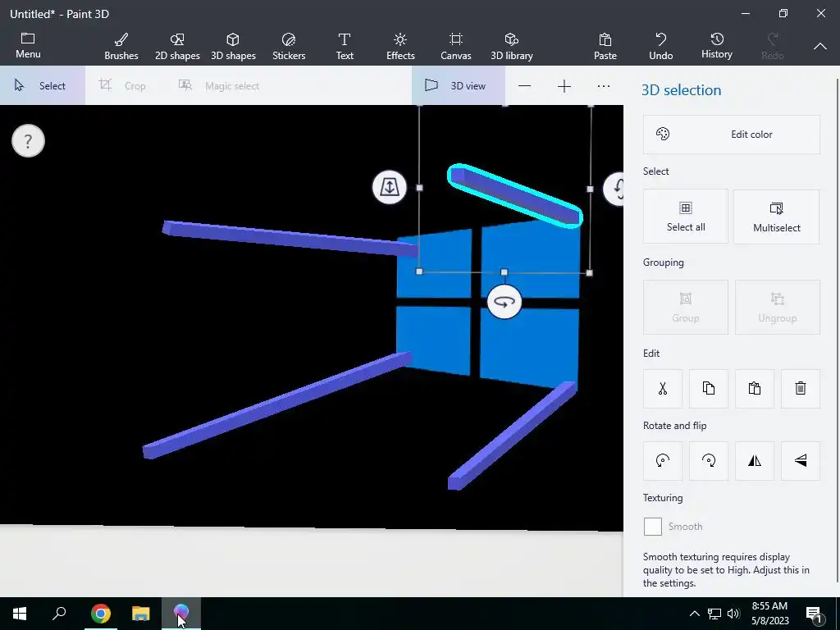Image resolution: width=840 pixels, height=630 pixels.
Task: Rotate selection left
Action: pos(663,461)
